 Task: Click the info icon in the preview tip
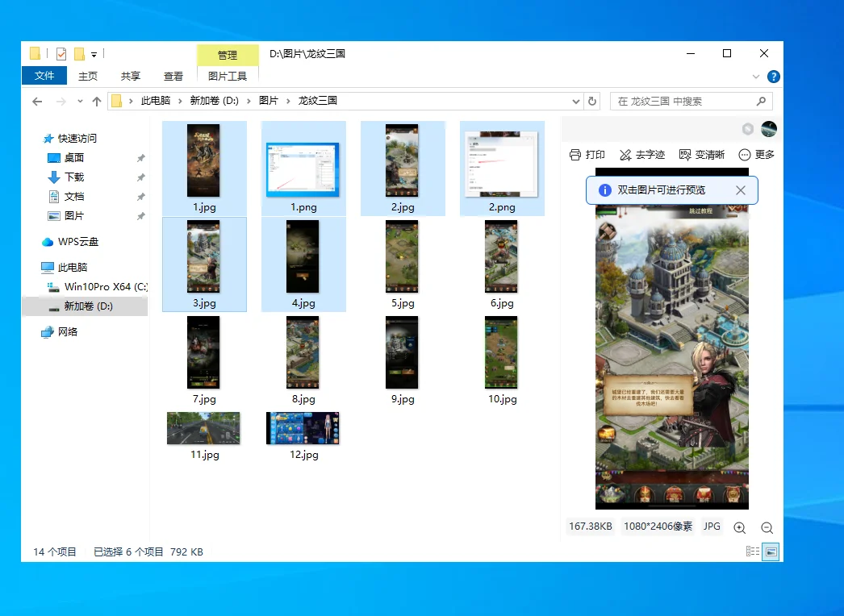tap(605, 190)
